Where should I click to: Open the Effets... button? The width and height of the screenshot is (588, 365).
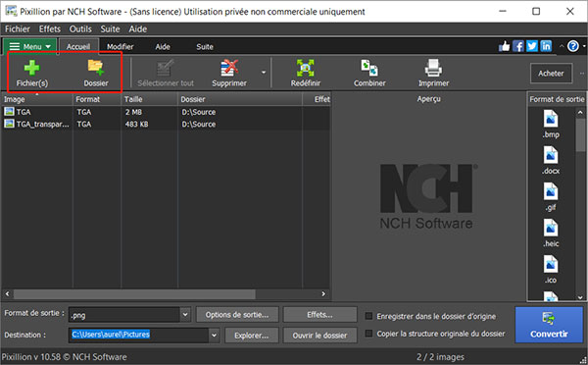(319, 315)
